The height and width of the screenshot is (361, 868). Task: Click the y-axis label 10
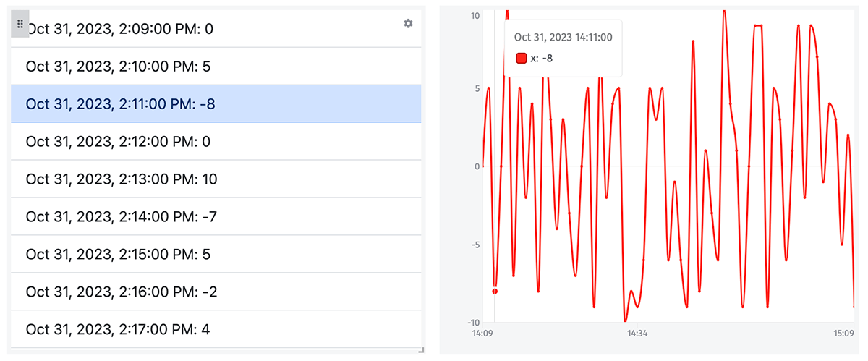[475, 15]
